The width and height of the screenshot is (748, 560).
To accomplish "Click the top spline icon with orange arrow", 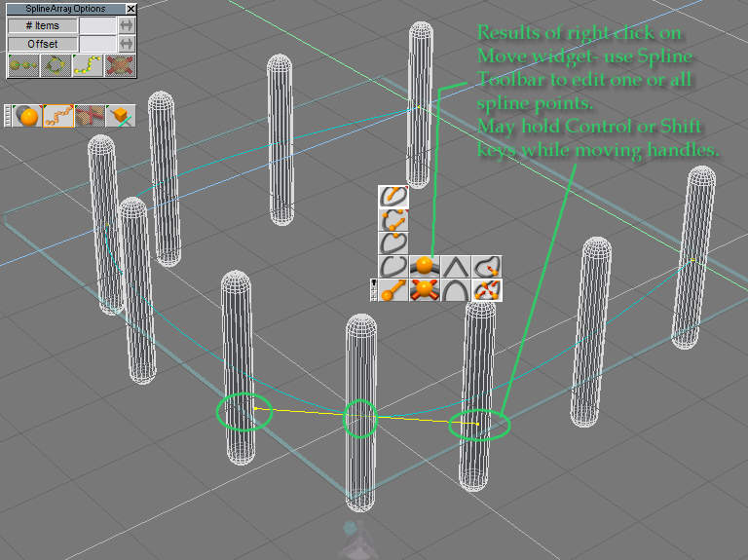I will (393, 196).
